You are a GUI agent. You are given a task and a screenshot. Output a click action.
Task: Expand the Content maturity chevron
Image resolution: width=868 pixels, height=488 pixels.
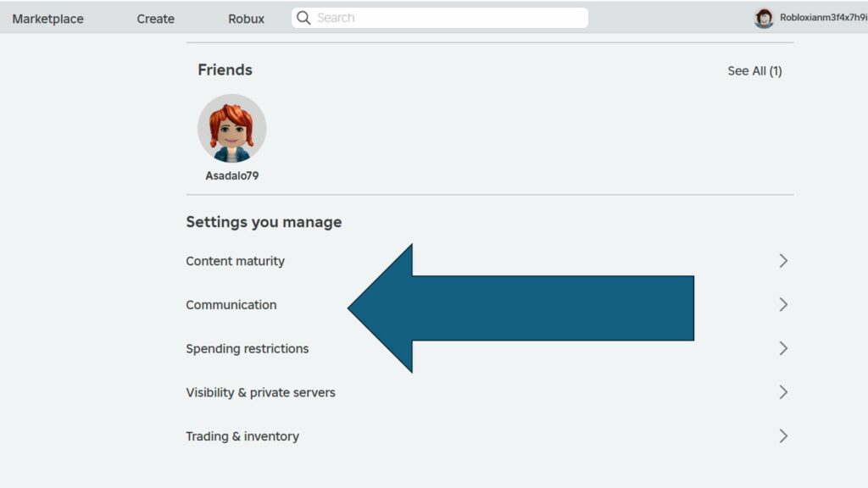click(783, 261)
